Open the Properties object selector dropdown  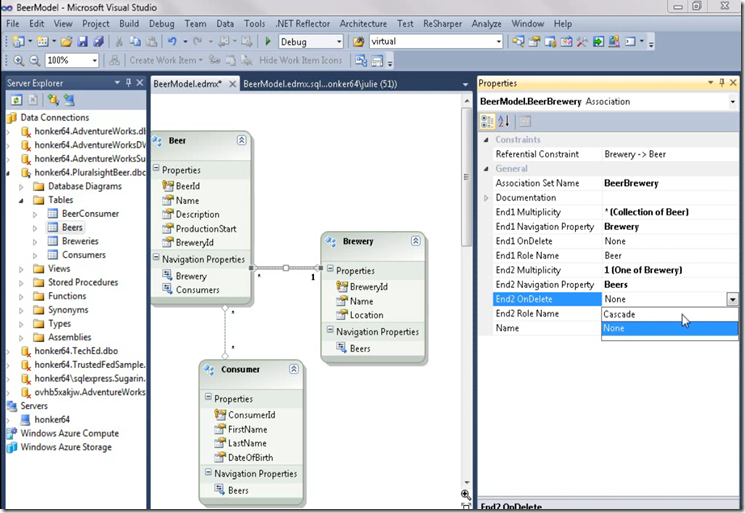733,102
